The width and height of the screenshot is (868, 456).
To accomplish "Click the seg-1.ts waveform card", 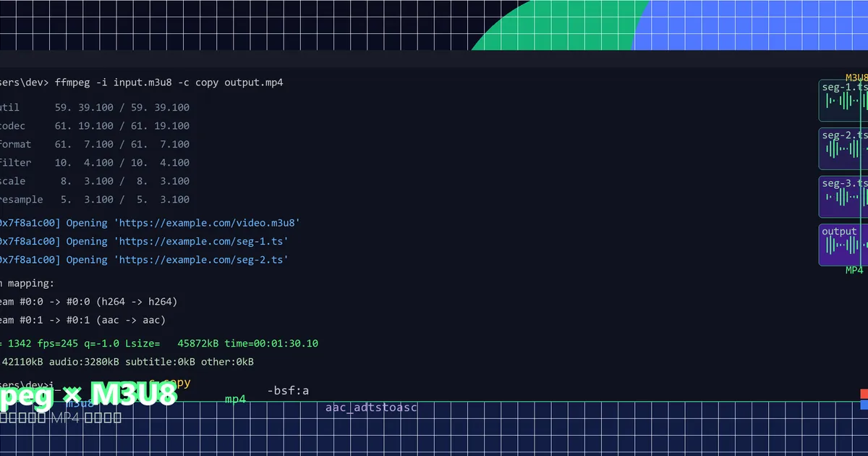I will coord(843,101).
